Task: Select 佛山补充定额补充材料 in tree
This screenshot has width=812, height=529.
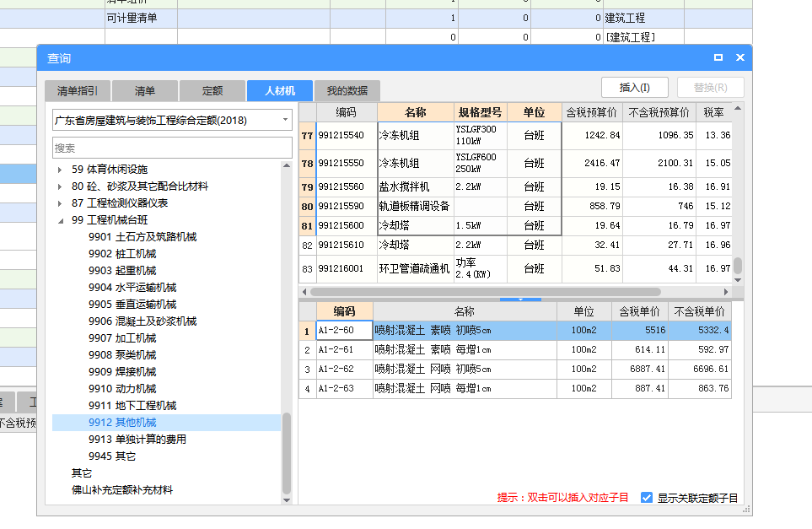Action: pyautogui.click(x=122, y=489)
